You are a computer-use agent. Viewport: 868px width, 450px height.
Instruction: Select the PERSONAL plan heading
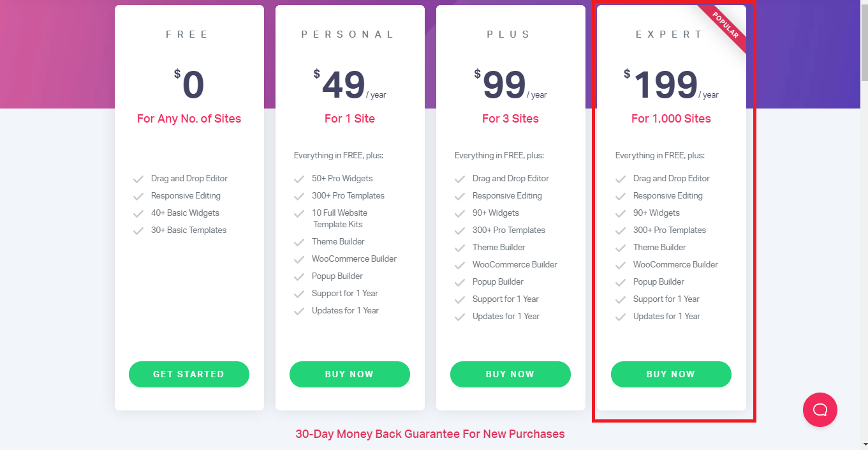pos(349,34)
